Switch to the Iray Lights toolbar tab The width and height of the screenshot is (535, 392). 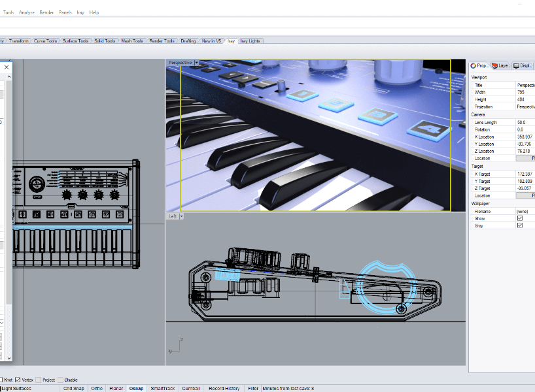[x=250, y=41]
